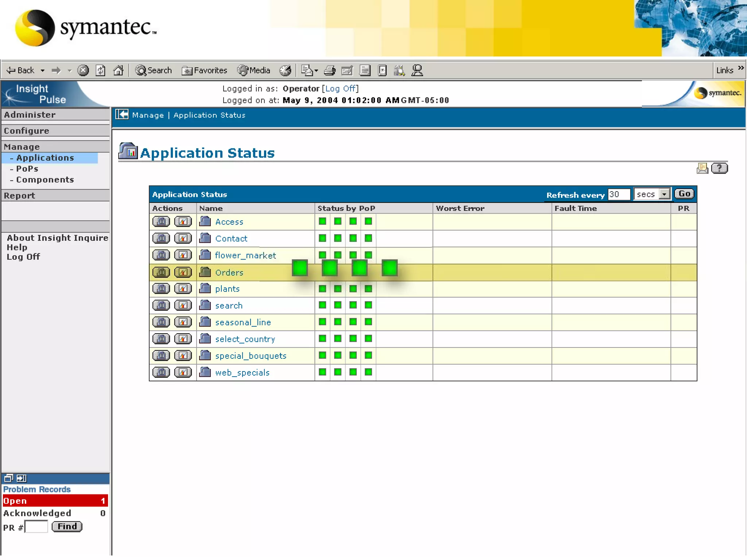Open the flower_market application link
This screenshot has height=560, width=747.
(x=245, y=256)
